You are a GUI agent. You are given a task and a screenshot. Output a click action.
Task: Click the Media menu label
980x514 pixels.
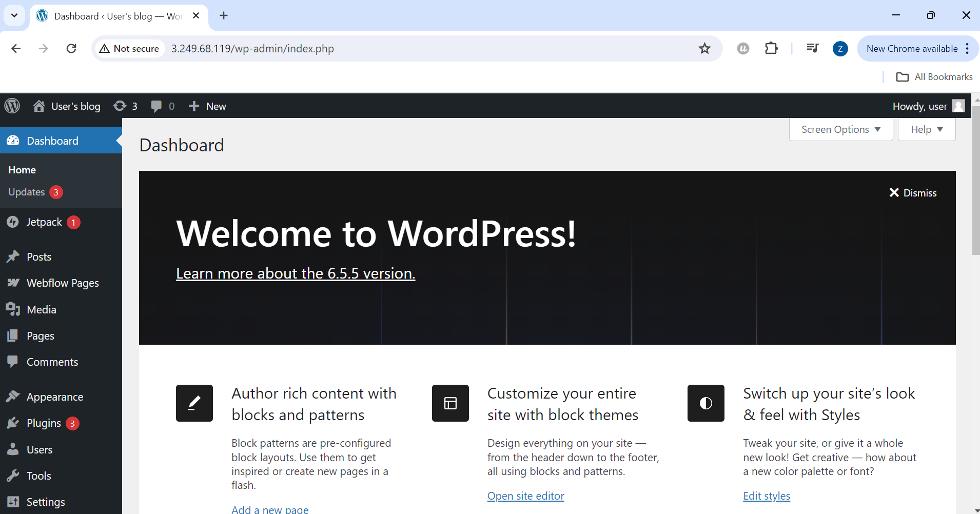click(x=42, y=309)
